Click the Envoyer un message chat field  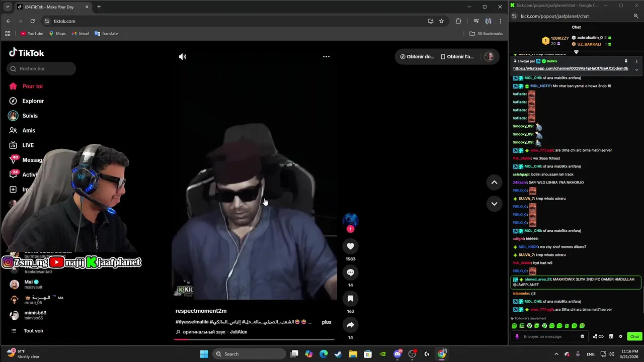pyautogui.click(x=549, y=336)
